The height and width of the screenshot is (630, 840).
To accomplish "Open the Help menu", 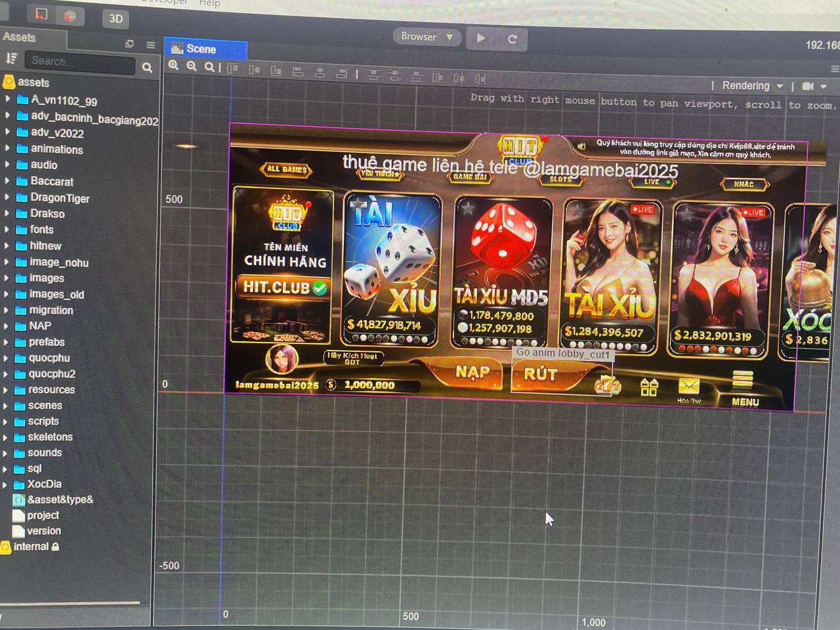I will [209, 3].
